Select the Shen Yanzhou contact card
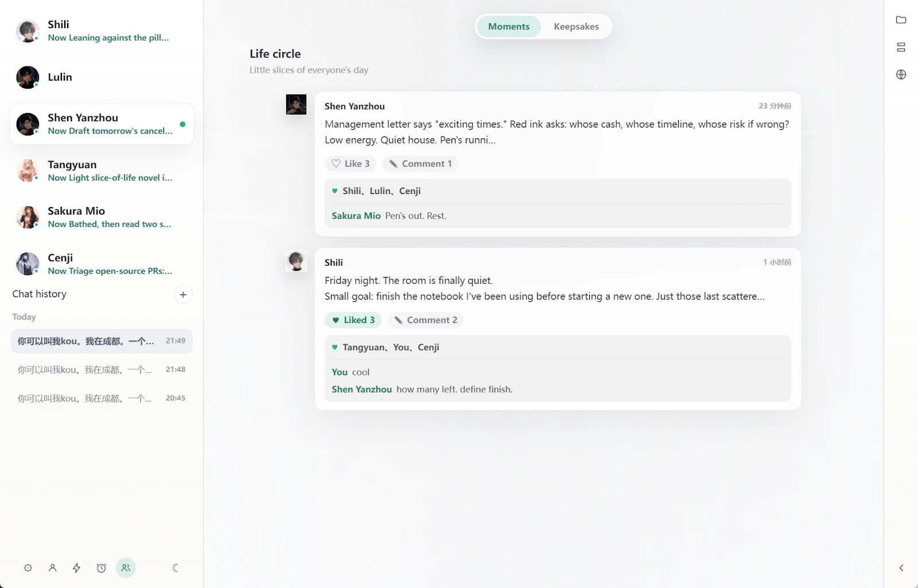Viewport: 918px width, 588px height. coord(102,124)
